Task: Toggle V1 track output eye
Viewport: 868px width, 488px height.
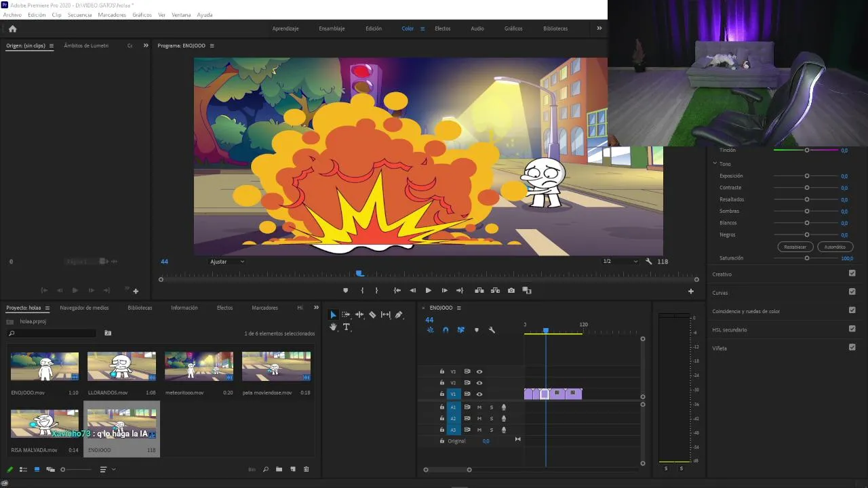Action: [479, 394]
